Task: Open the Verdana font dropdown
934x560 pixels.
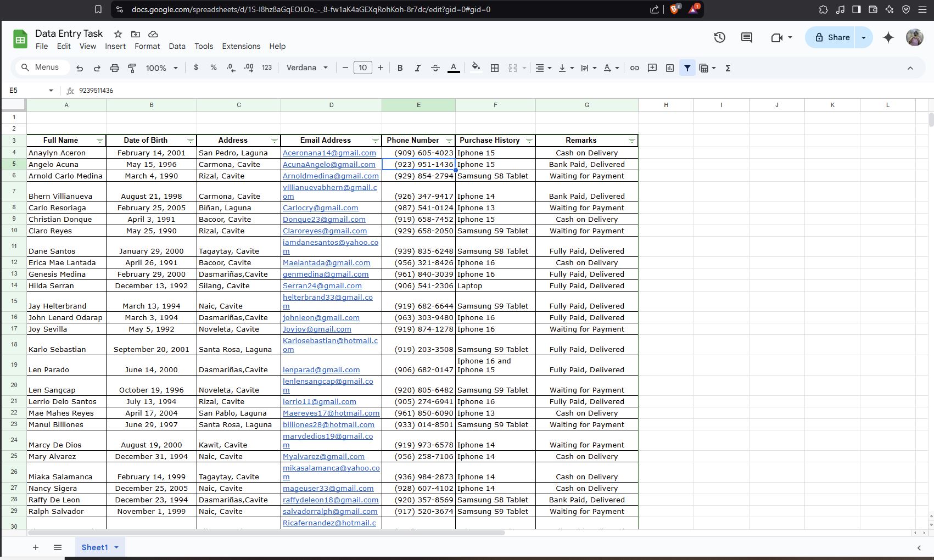Action: tap(307, 68)
